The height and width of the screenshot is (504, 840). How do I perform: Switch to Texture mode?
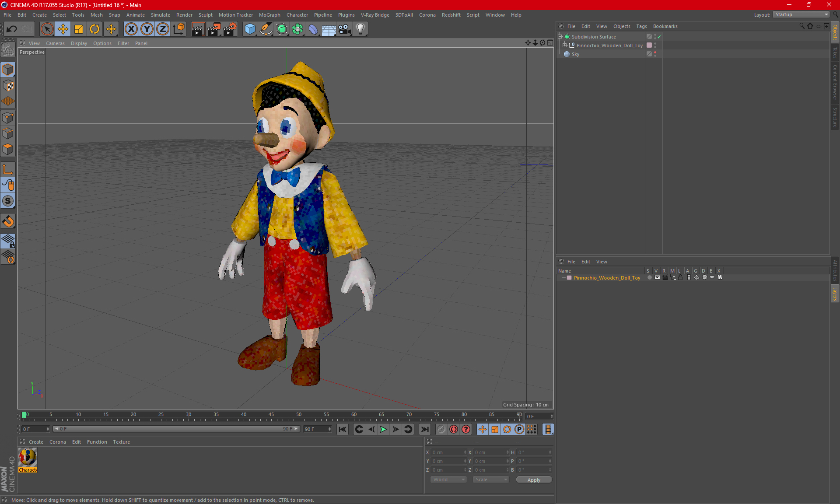(x=8, y=86)
